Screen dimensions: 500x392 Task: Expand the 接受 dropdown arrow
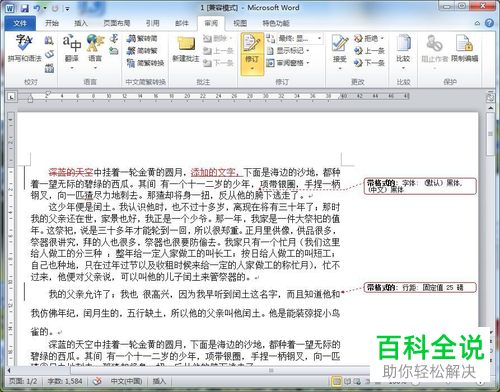pyautogui.click(x=340, y=68)
